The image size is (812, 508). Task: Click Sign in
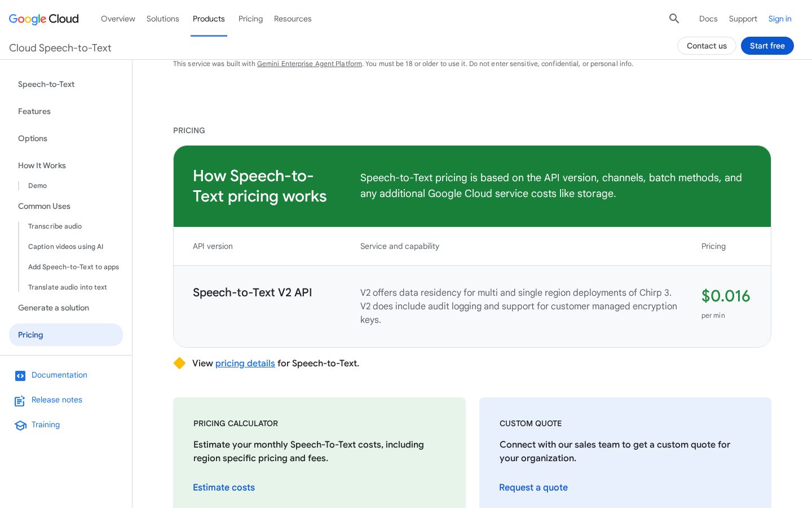coord(780,19)
